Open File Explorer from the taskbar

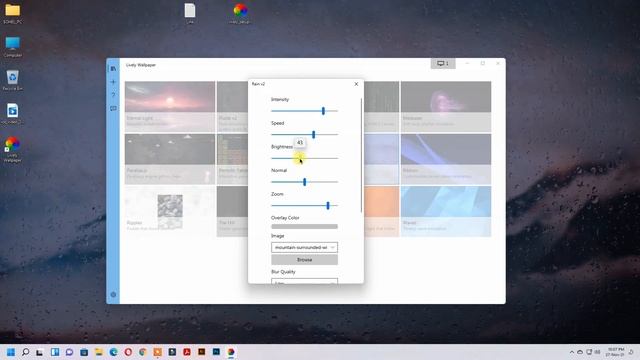point(99,352)
